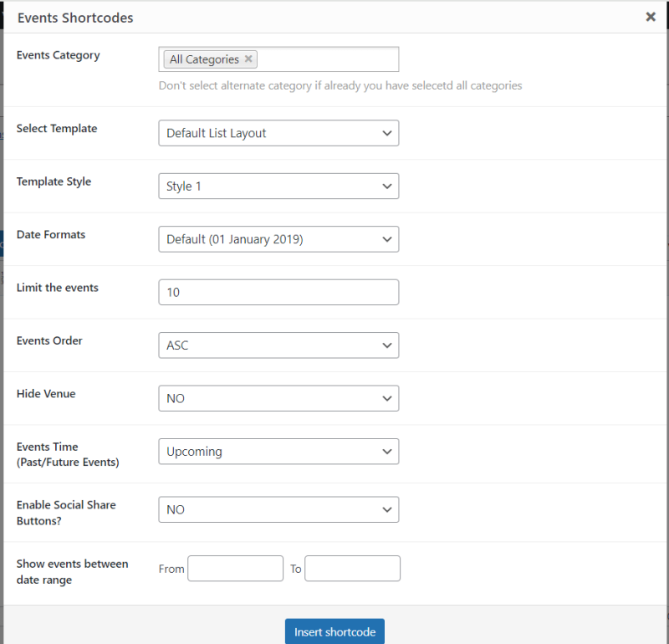Expand the Date Formats dropdown
The width and height of the screenshot is (669, 644).
tap(278, 239)
